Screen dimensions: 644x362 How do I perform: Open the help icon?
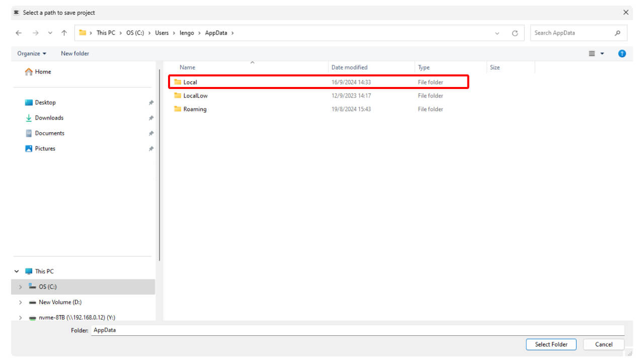click(x=622, y=53)
